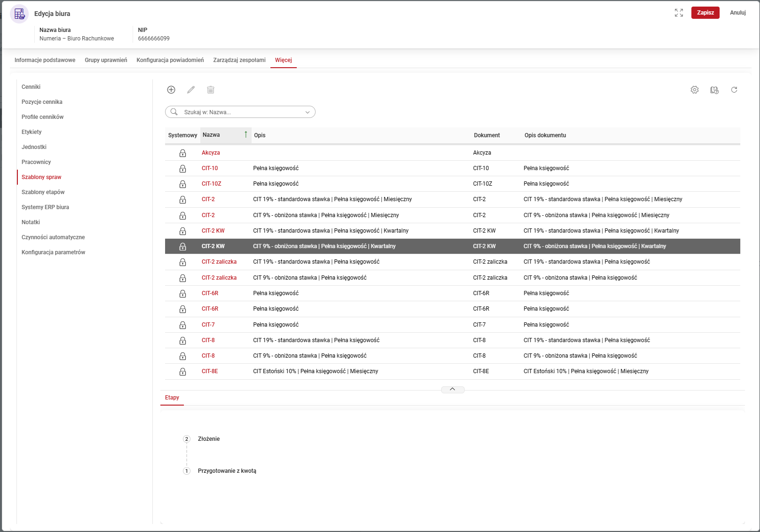Click the magnifier icon in the search box
This screenshot has width=760, height=532.
click(x=174, y=112)
